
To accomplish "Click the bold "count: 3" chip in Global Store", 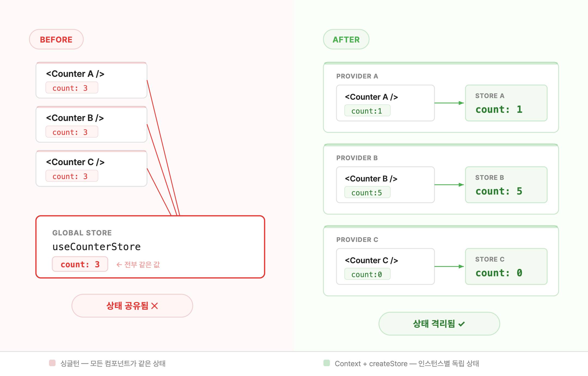I will pos(80,264).
